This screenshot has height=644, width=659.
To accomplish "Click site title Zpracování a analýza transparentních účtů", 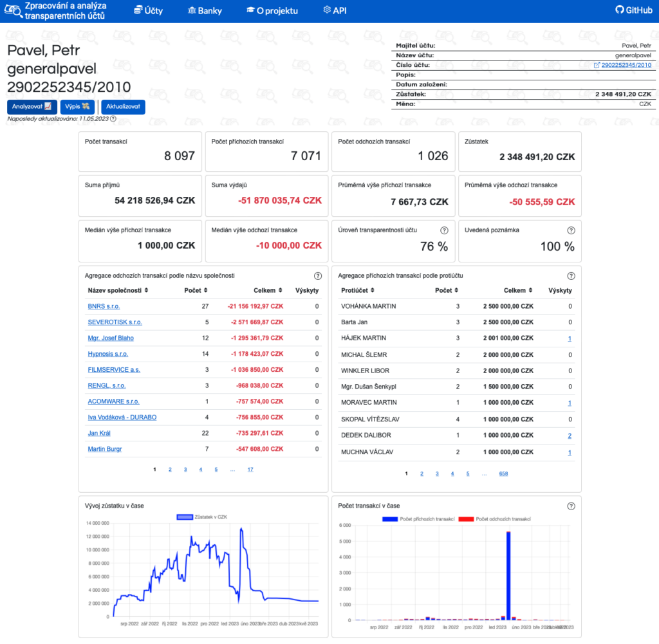I will pyautogui.click(x=65, y=11).
